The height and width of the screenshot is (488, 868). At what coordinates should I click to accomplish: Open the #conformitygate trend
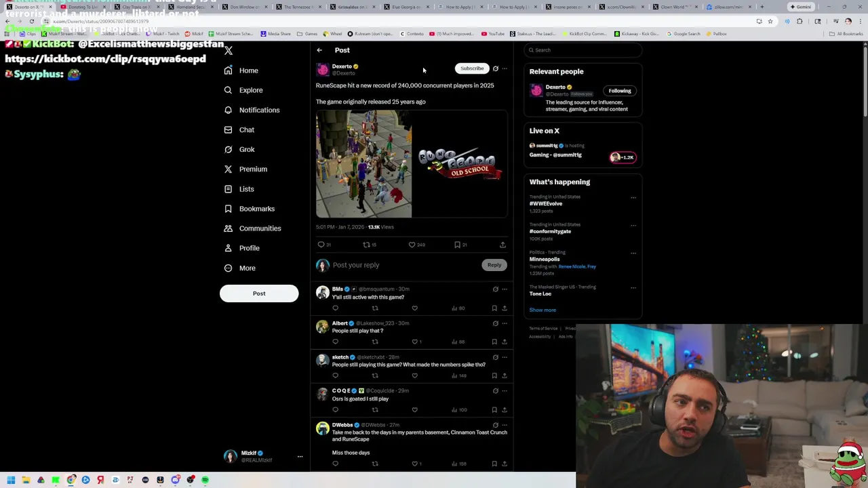coord(550,231)
